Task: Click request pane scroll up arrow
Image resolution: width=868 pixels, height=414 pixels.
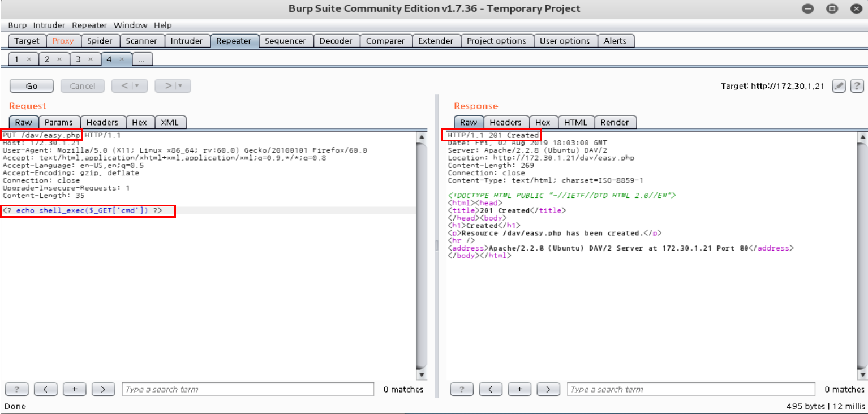Action: 422,137
